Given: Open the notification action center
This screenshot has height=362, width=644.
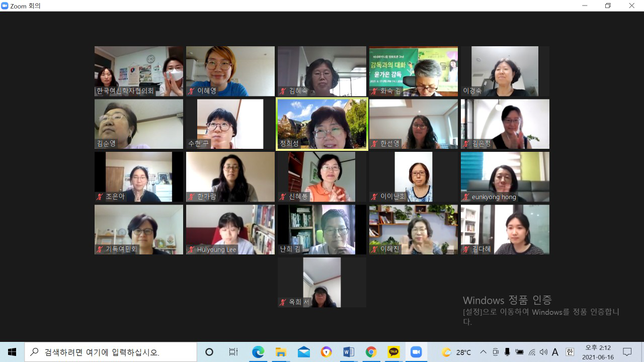Looking at the screenshot, I should (627, 352).
